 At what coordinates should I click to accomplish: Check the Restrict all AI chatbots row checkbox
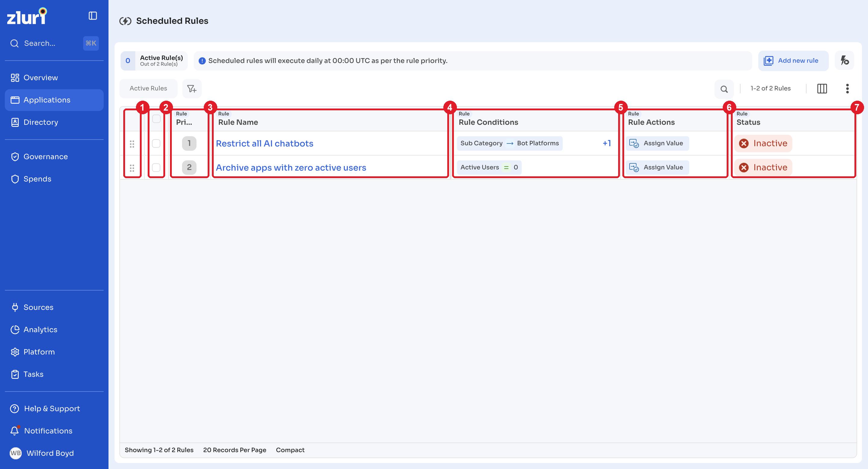click(156, 143)
